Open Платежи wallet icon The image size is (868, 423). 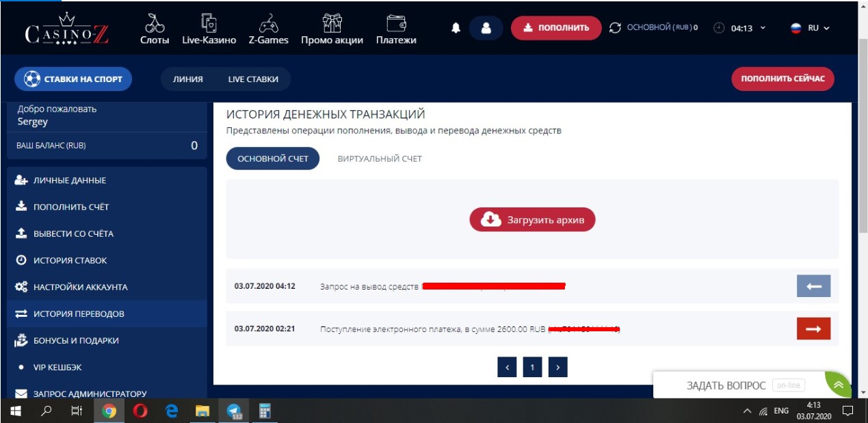point(396,23)
